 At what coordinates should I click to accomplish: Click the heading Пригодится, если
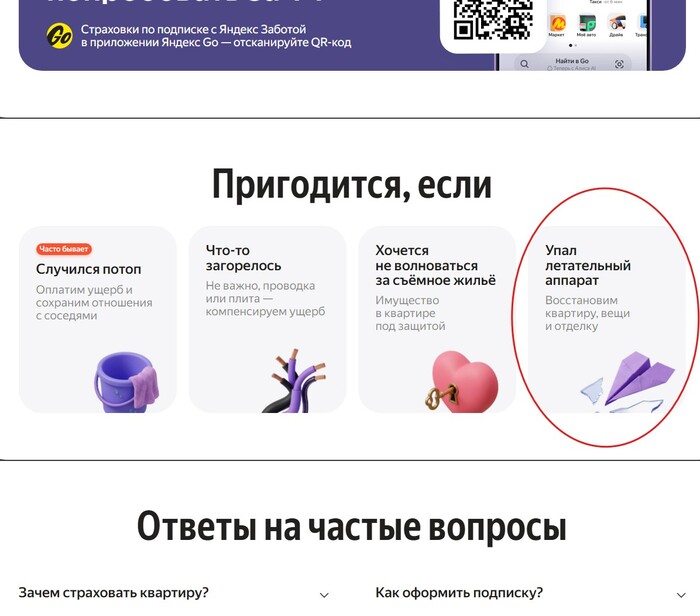tap(351, 184)
